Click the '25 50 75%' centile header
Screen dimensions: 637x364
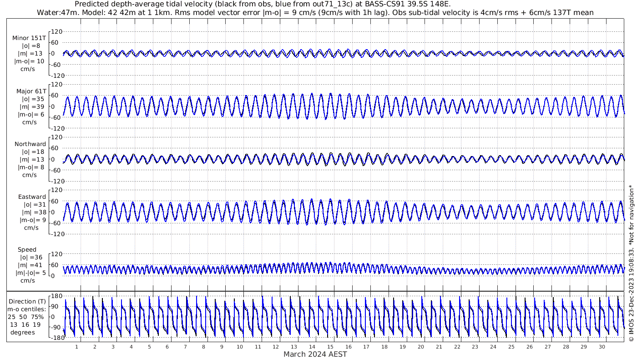click(26, 317)
